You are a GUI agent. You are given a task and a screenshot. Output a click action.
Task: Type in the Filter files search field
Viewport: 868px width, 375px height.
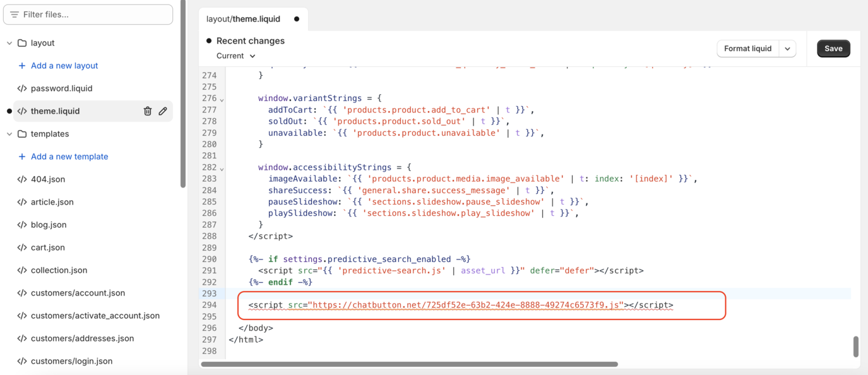pos(95,15)
